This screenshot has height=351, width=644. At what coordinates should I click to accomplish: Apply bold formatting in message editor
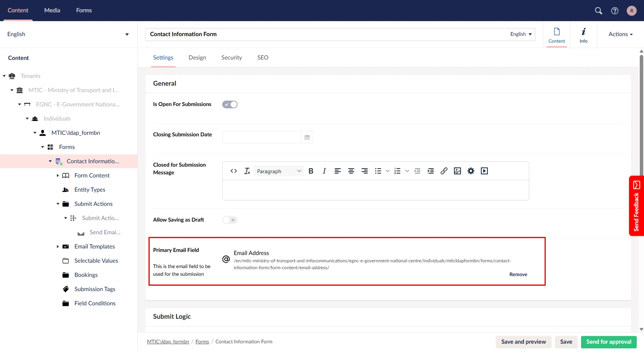click(x=311, y=171)
